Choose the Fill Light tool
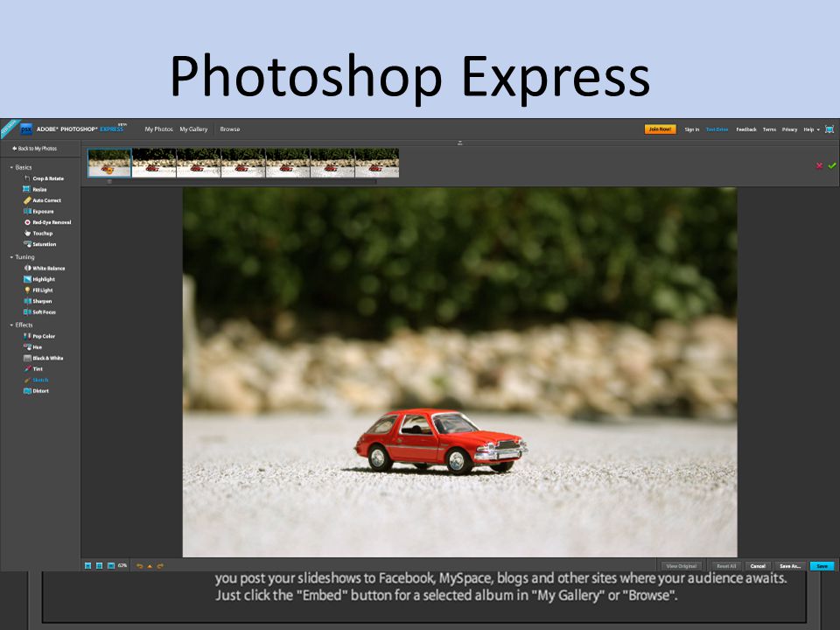The width and height of the screenshot is (840, 630). [x=38, y=290]
